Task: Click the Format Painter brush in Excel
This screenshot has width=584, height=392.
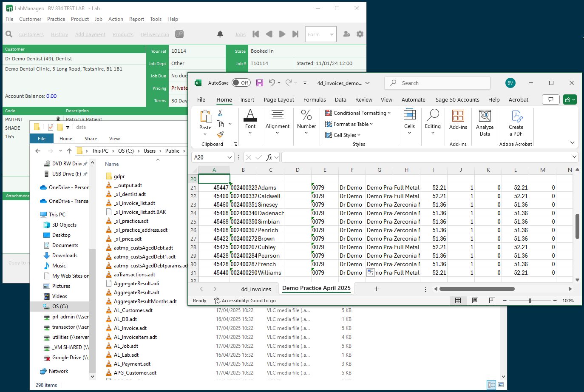Action: pyautogui.click(x=220, y=134)
